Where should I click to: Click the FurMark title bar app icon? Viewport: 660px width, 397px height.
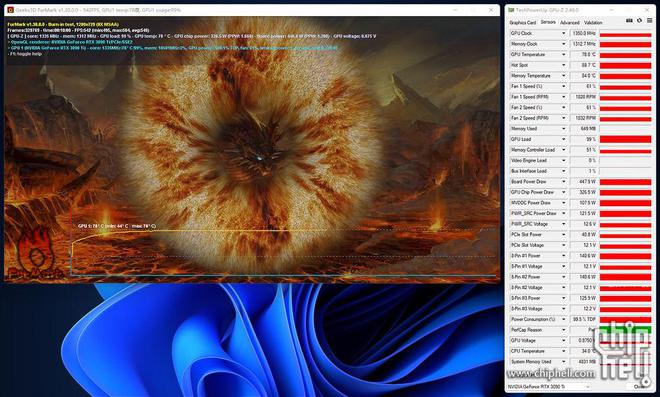coord(11,10)
